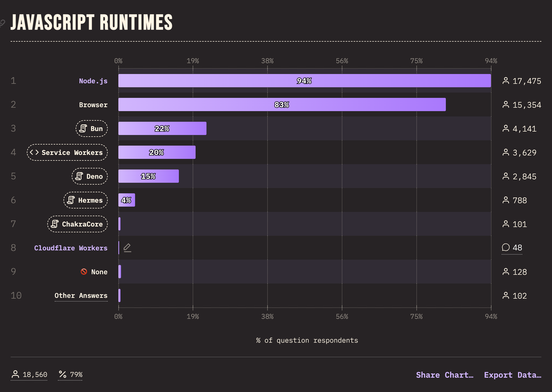
Task: Expand the Other Answers item
Action: pyautogui.click(x=81, y=296)
